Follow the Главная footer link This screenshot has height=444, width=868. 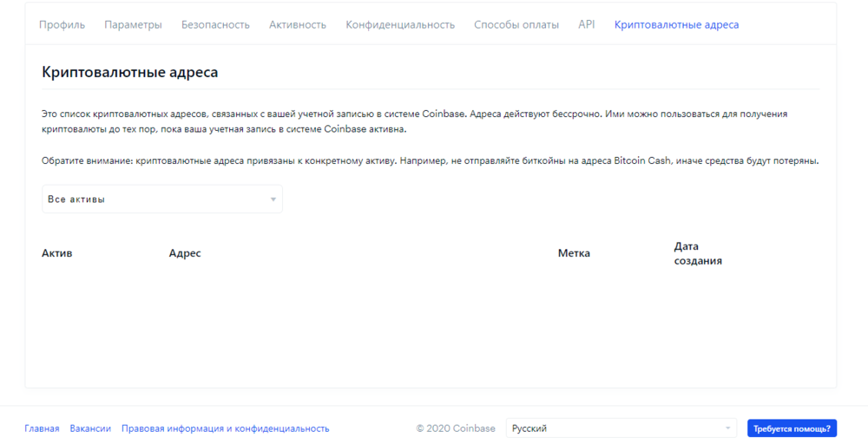42,428
